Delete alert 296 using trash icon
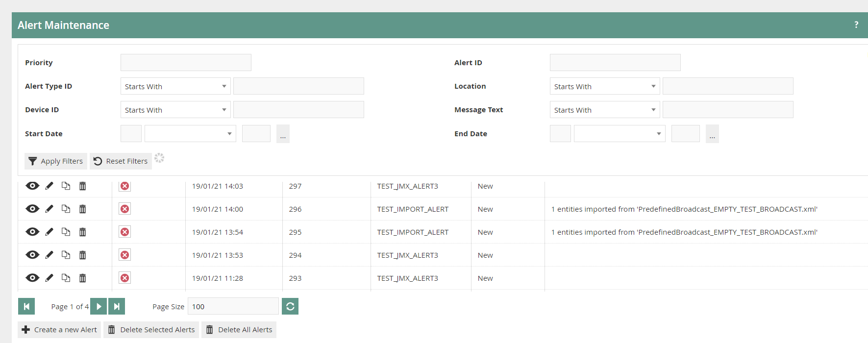The image size is (868, 343). pyautogui.click(x=82, y=209)
